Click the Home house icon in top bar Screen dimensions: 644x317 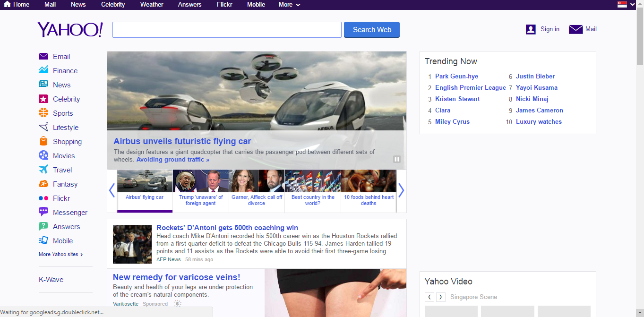pos(7,4)
